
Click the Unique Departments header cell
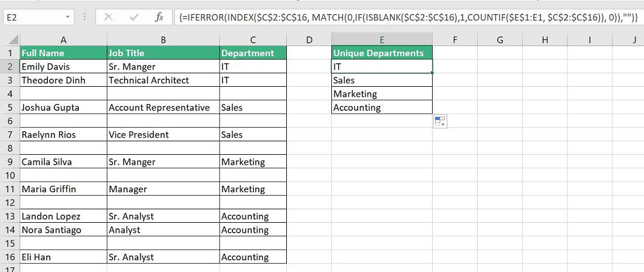[382, 53]
